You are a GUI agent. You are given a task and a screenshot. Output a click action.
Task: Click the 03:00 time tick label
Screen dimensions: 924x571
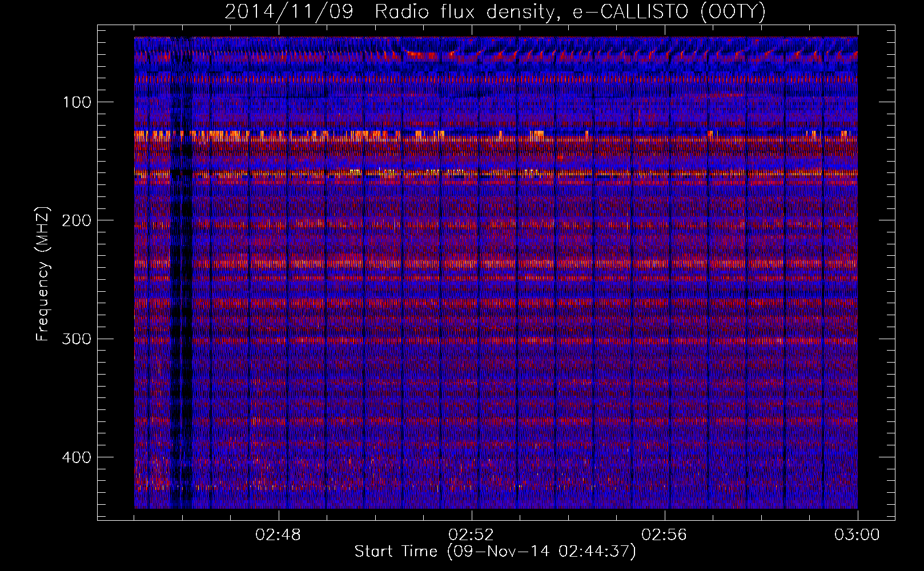857,535
